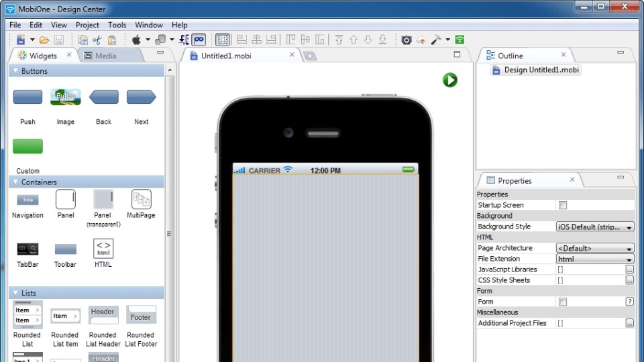Viewport: 644px width, 362px height.
Task: Enable the Form checkbox
Action: click(x=563, y=302)
